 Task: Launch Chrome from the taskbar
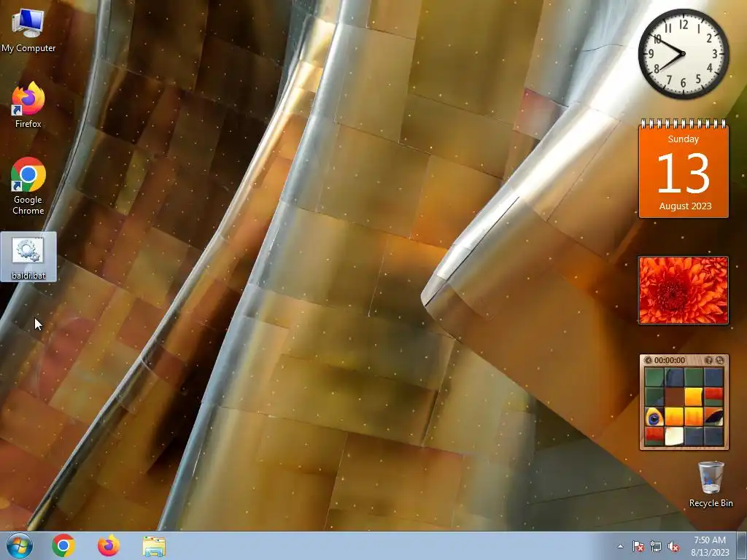(x=63, y=545)
